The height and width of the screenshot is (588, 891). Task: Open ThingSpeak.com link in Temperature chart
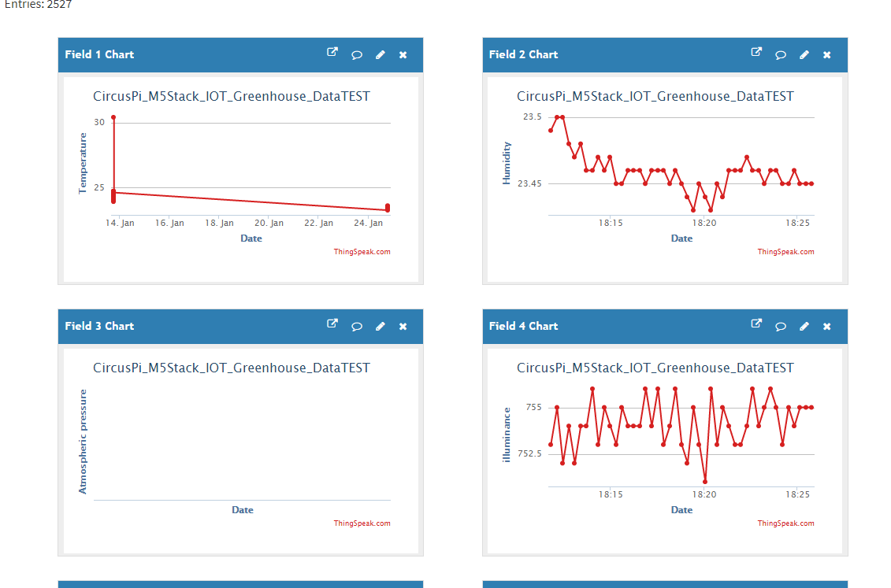coord(362,251)
